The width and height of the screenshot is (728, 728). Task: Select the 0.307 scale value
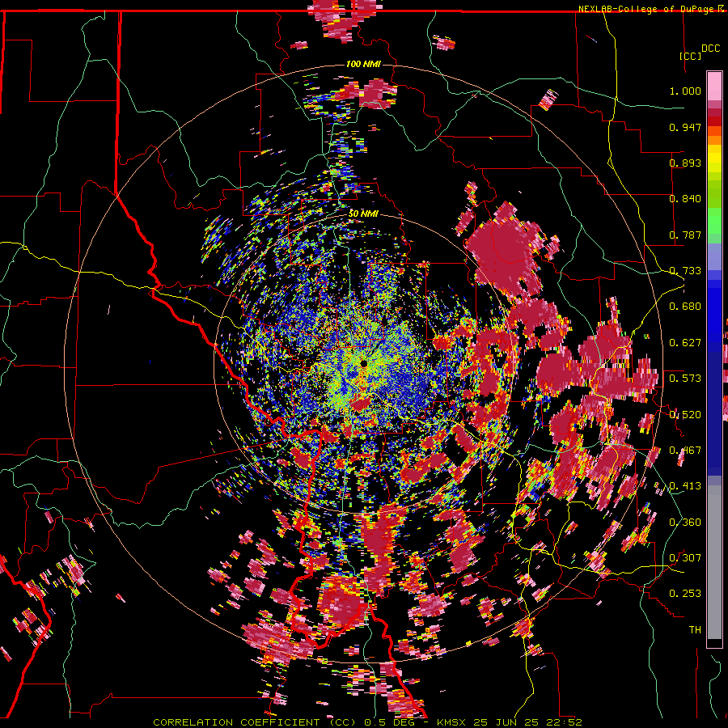[x=685, y=558]
